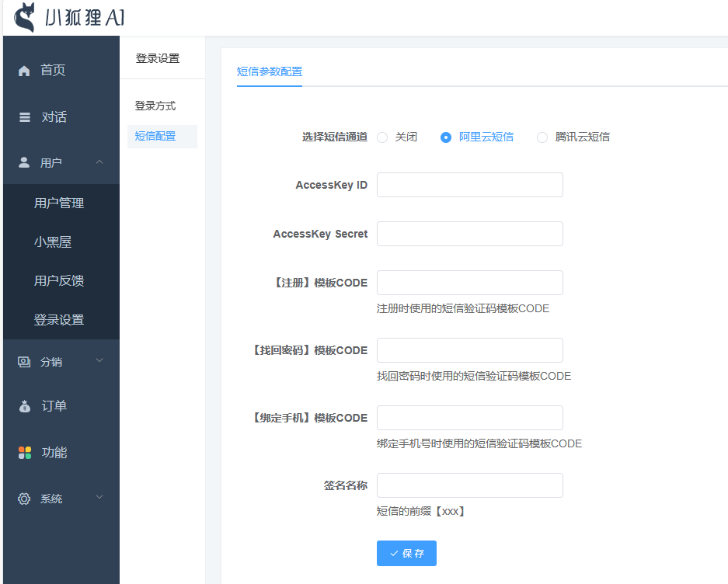Click the 【注册】模板CODE input field
The height and width of the screenshot is (584, 728).
tap(470, 283)
